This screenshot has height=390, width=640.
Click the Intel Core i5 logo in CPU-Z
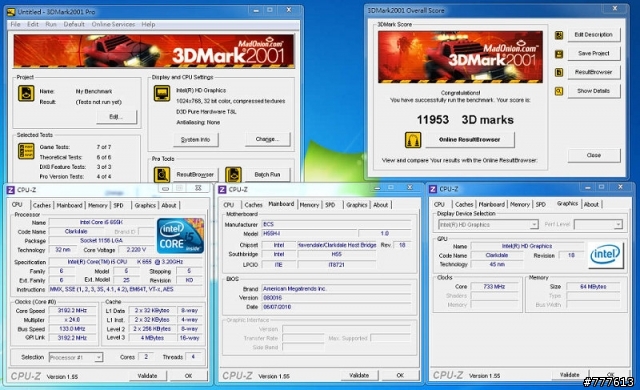[x=180, y=236]
